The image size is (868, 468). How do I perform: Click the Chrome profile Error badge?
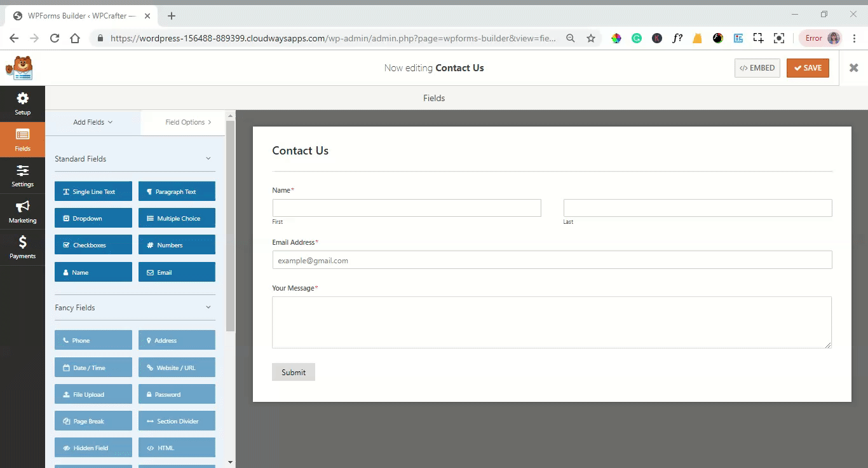820,38
